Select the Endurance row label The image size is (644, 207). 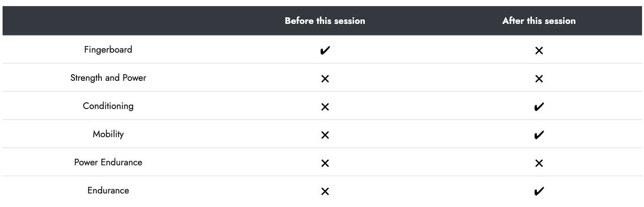(x=108, y=191)
